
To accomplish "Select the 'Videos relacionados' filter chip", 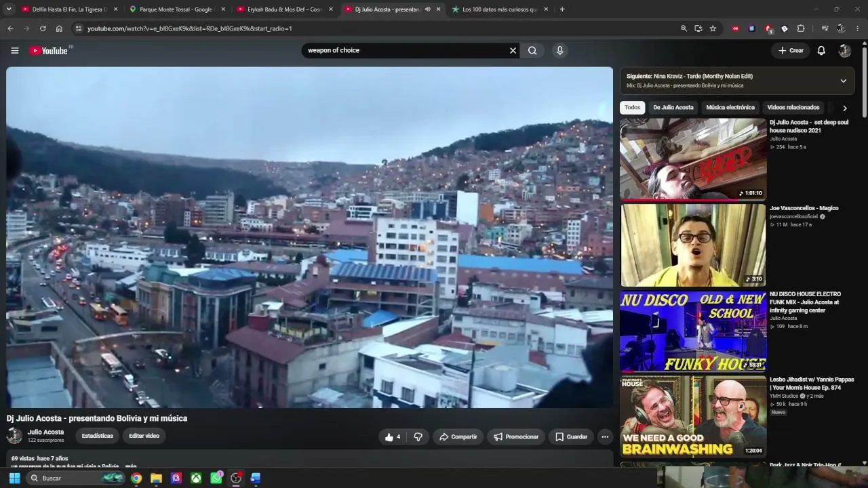I will (793, 108).
